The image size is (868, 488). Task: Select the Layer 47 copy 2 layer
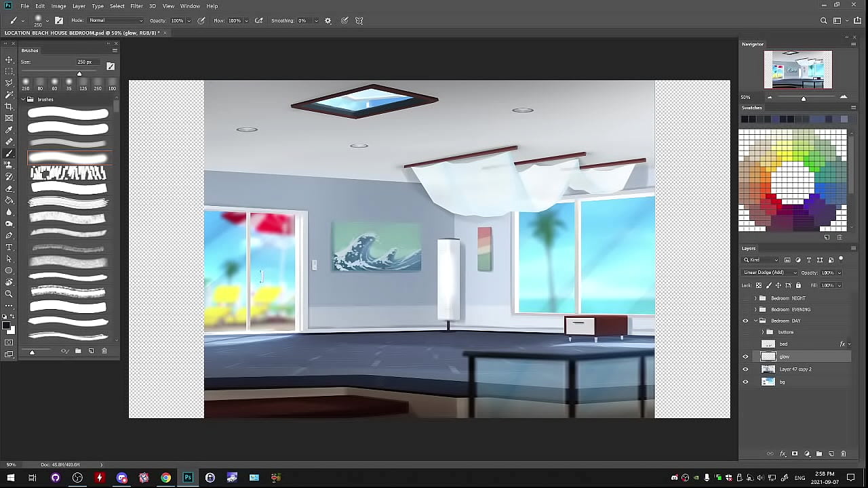click(795, 369)
